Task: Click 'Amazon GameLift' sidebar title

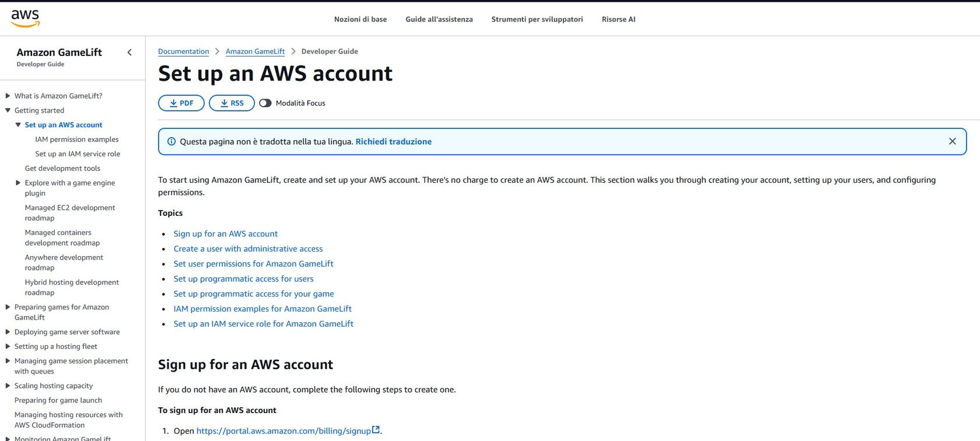Action: [x=59, y=52]
